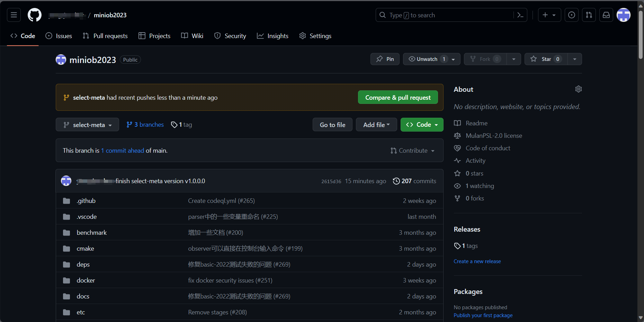Image resolution: width=644 pixels, height=322 pixels.
Task: Click the Go to file button
Action: point(332,125)
